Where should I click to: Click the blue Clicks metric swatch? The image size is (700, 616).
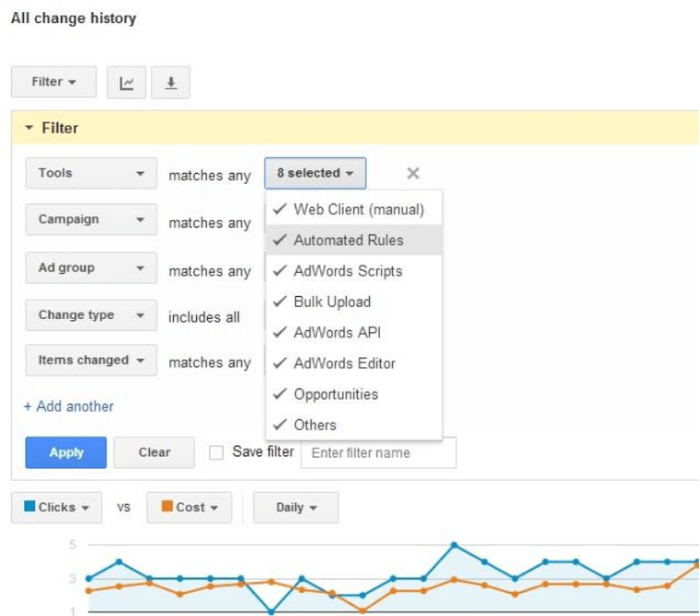click(30, 506)
